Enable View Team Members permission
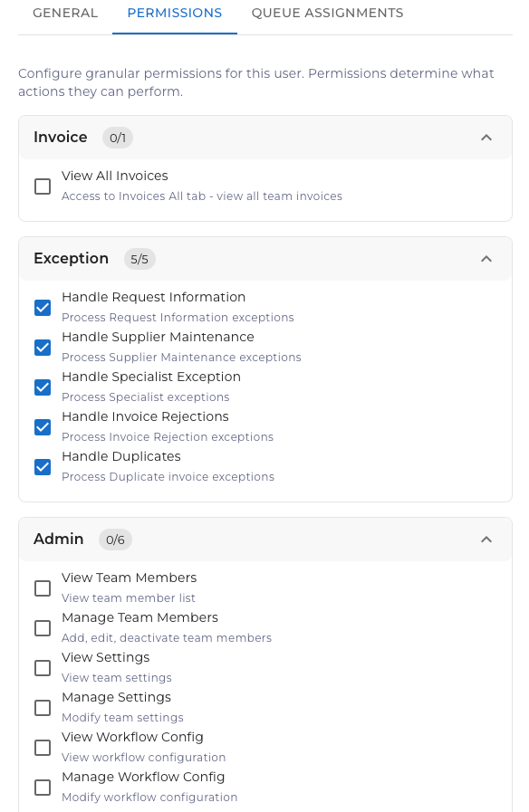The width and height of the screenshot is (529, 812). 42,588
